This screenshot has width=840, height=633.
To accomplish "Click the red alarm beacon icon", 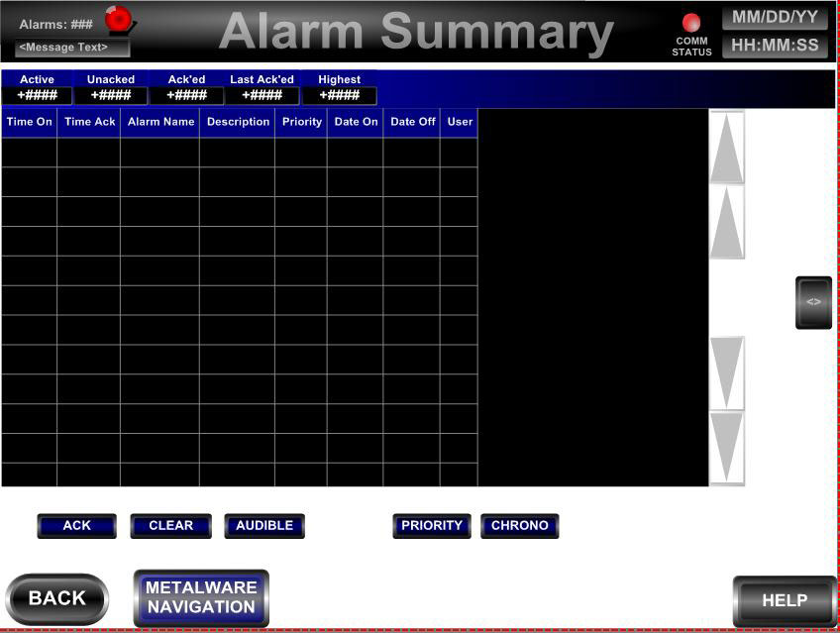I will pyautogui.click(x=120, y=19).
